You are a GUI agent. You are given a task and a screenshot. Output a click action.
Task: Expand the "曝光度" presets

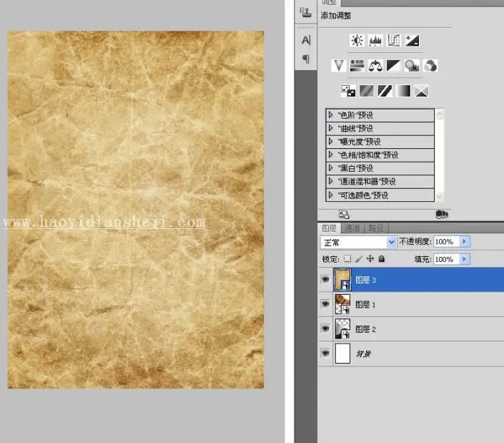pos(330,141)
